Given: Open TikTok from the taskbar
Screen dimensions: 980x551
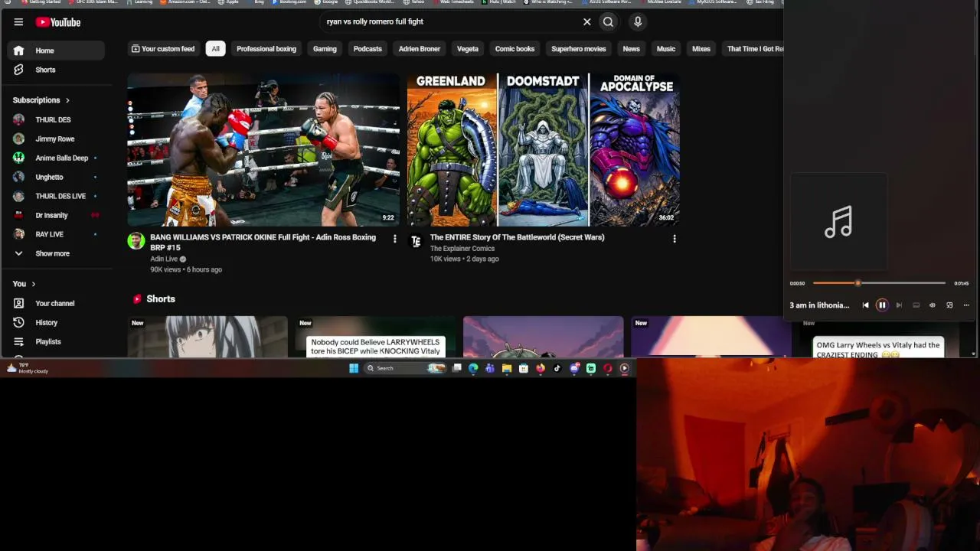Looking at the screenshot, I should tap(557, 368).
